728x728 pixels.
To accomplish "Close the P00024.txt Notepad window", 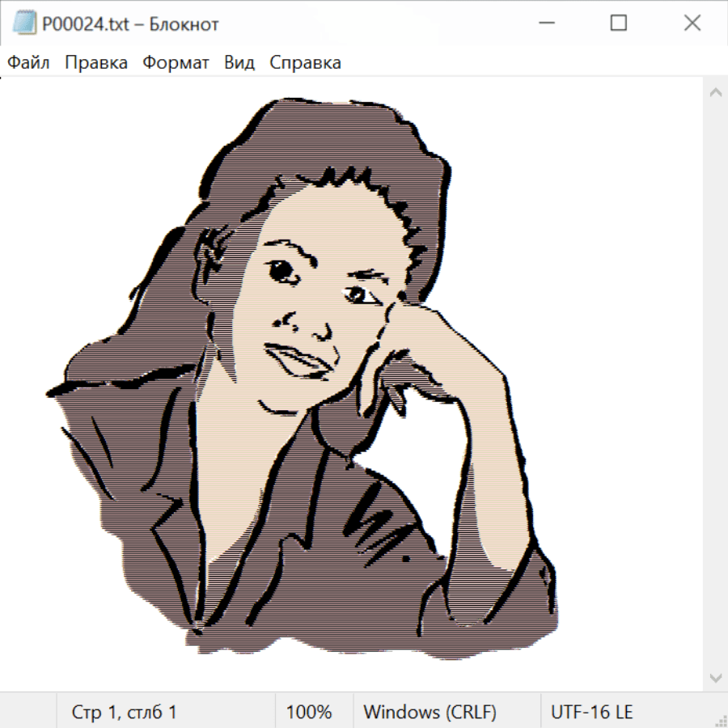I will coord(692,23).
